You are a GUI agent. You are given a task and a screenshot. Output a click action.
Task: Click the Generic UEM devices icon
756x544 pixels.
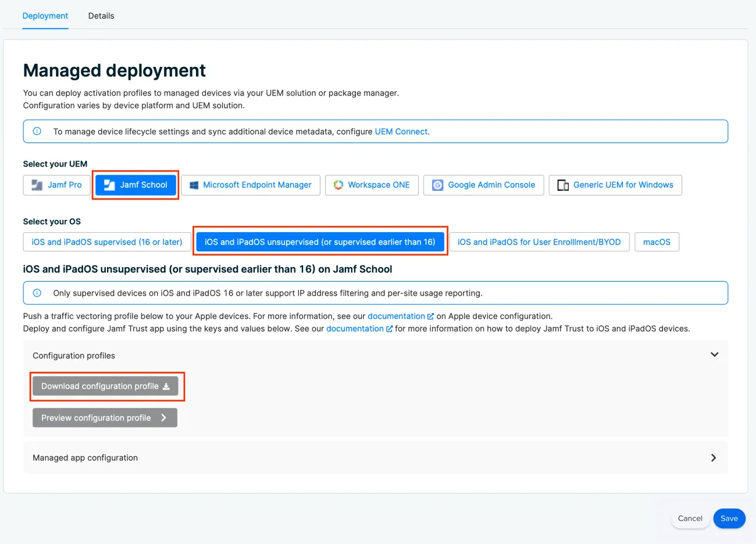tap(563, 185)
